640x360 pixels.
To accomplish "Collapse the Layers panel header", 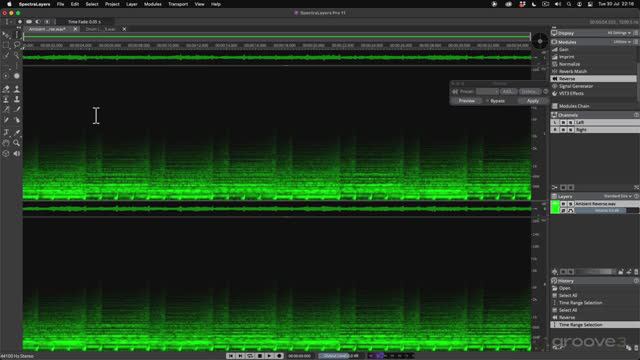I will click(x=565, y=196).
